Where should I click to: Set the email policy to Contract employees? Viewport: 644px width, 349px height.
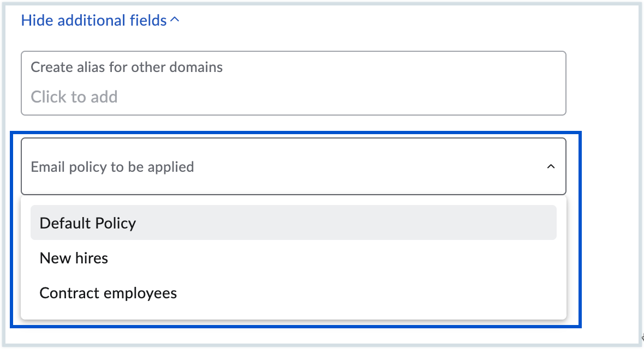tap(108, 293)
